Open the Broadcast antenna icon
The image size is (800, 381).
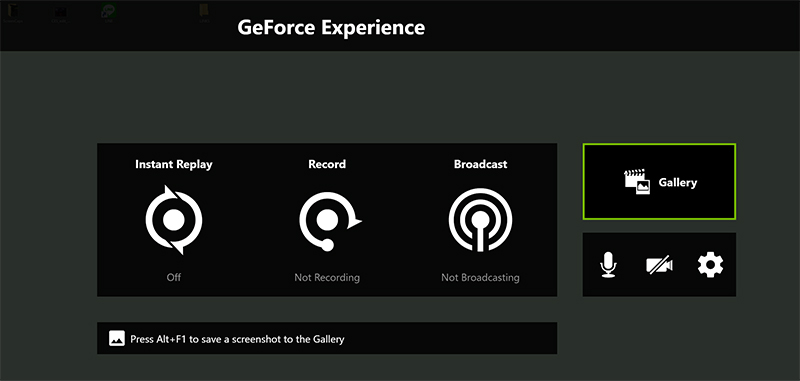point(480,220)
